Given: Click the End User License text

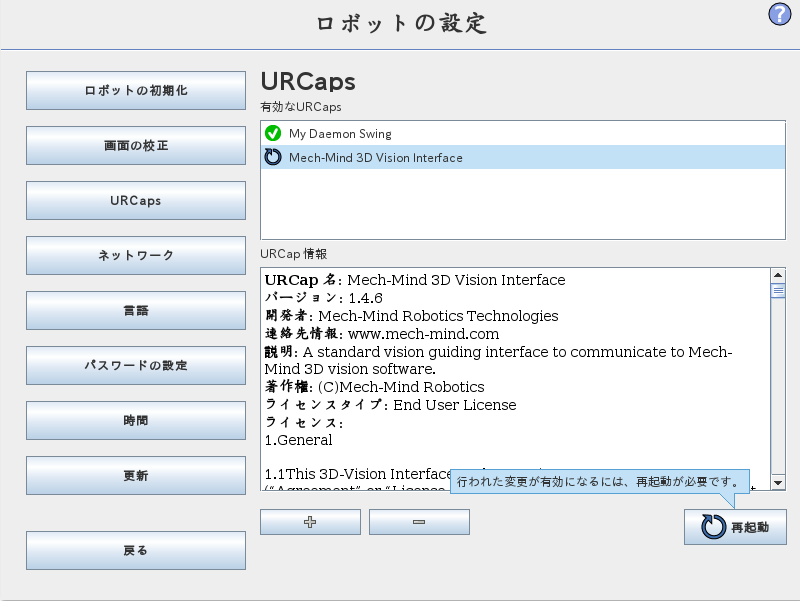Looking at the screenshot, I should [x=455, y=405].
